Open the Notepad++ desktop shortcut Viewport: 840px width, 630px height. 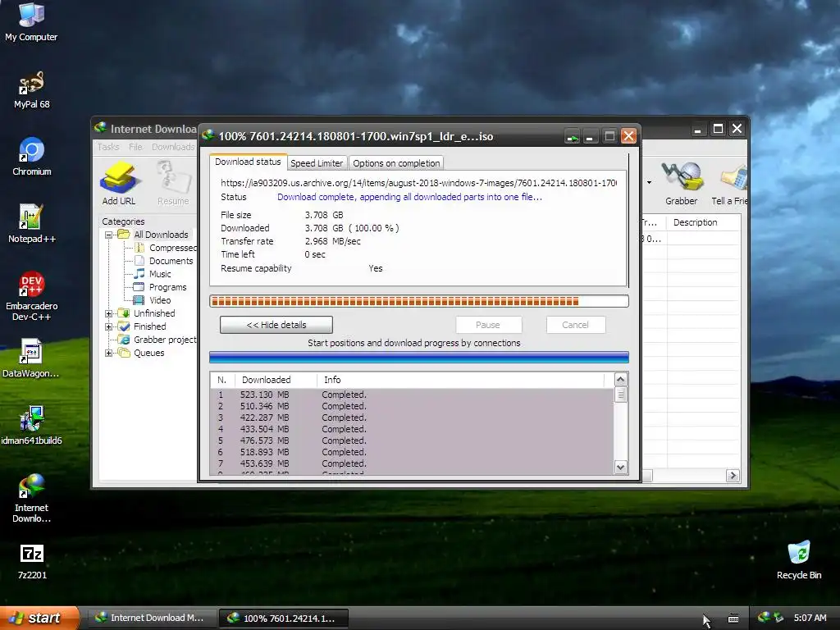[x=31, y=223]
